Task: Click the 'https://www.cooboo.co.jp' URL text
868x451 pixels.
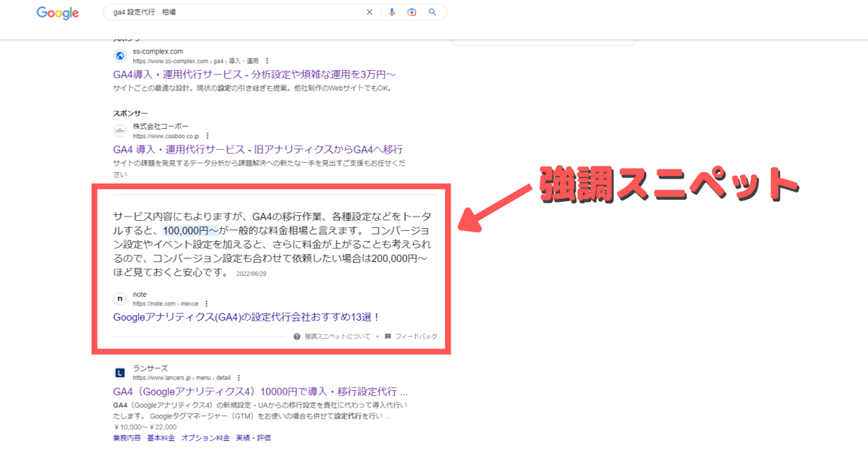Action: 167,135
